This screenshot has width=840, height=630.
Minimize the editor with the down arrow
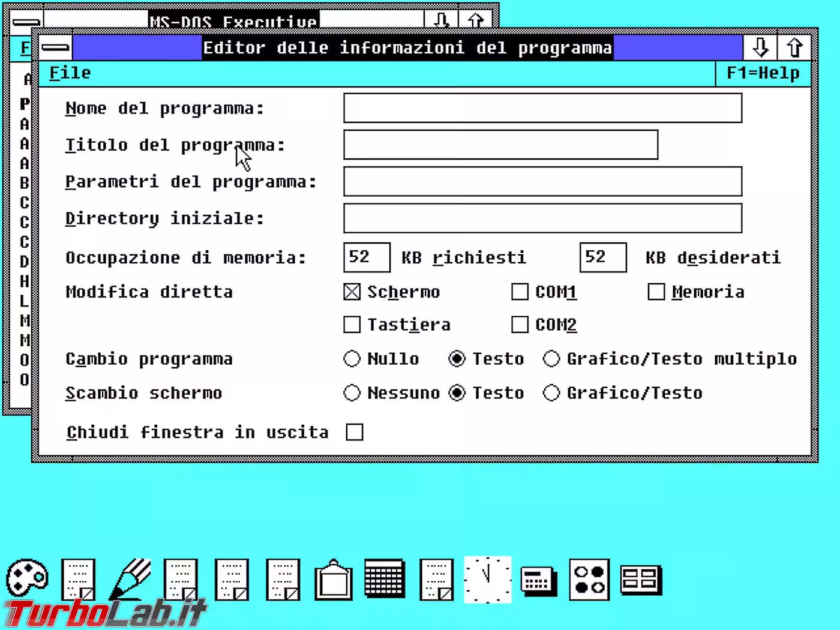tap(760, 47)
